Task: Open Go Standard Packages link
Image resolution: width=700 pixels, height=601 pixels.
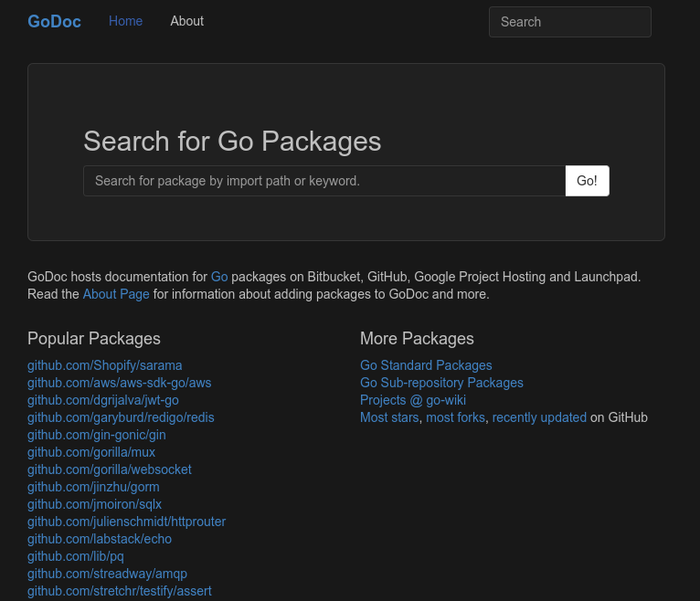Action: click(426, 365)
